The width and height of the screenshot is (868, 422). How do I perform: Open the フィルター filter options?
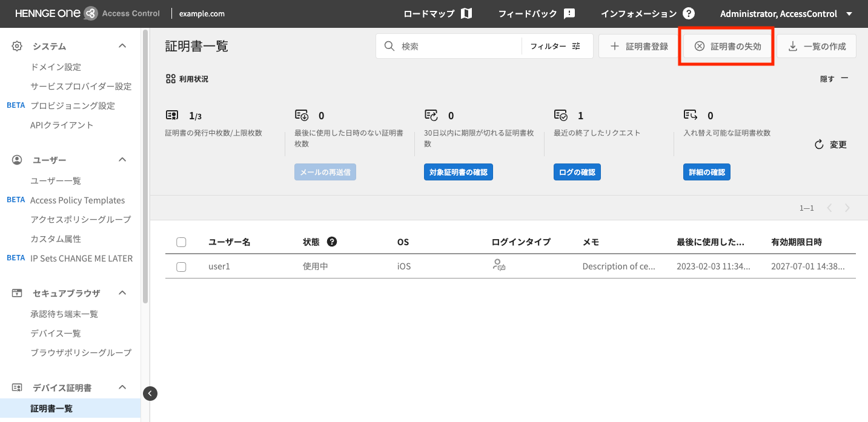555,46
